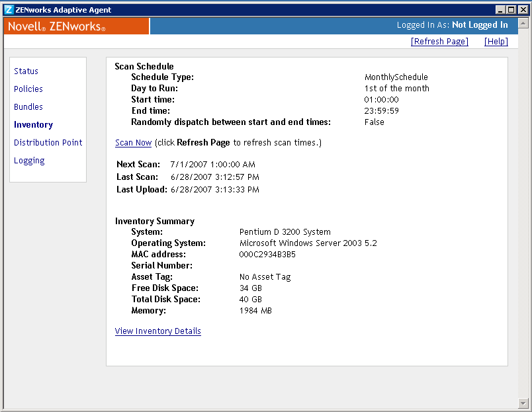Open View Inventory Details link

tap(158, 331)
